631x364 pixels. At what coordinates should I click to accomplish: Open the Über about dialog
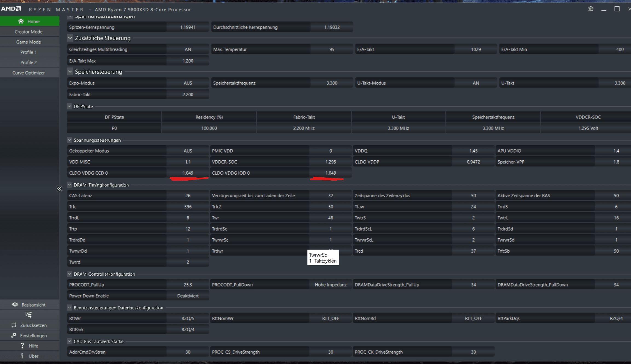pyautogui.click(x=30, y=356)
